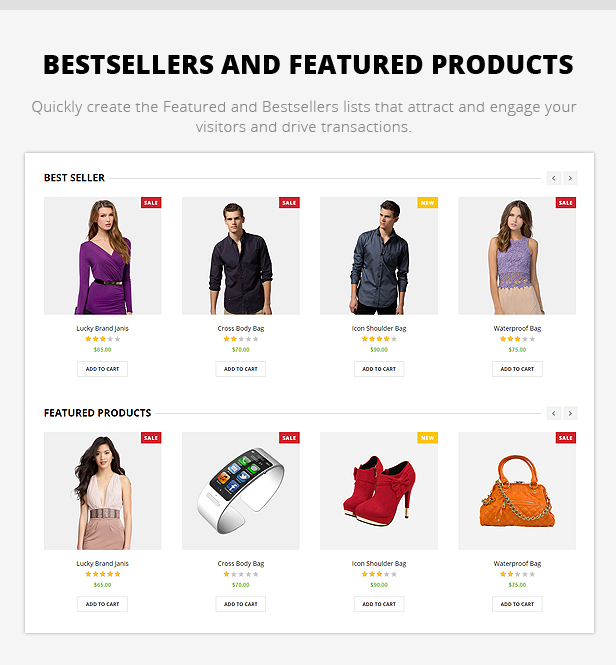Click the SALE badge on purple top
Image resolution: width=616 pixels, height=665 pixels.
[x=151, y=203]
